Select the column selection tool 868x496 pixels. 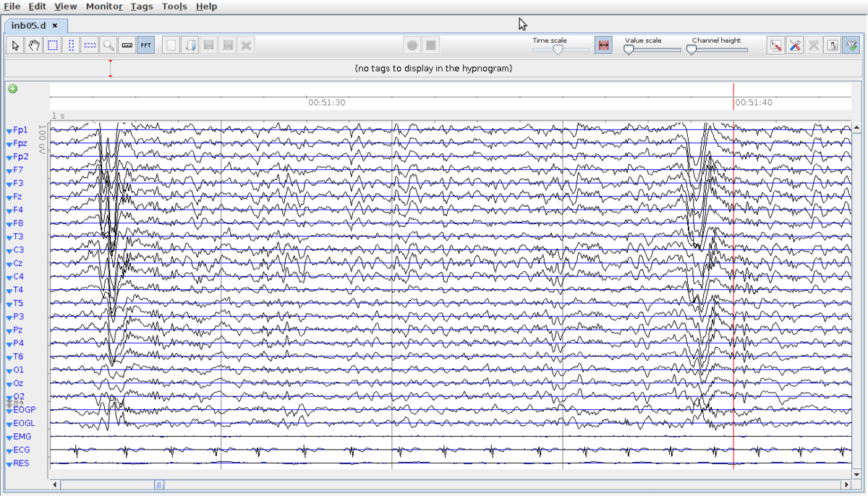coord(71,45)
